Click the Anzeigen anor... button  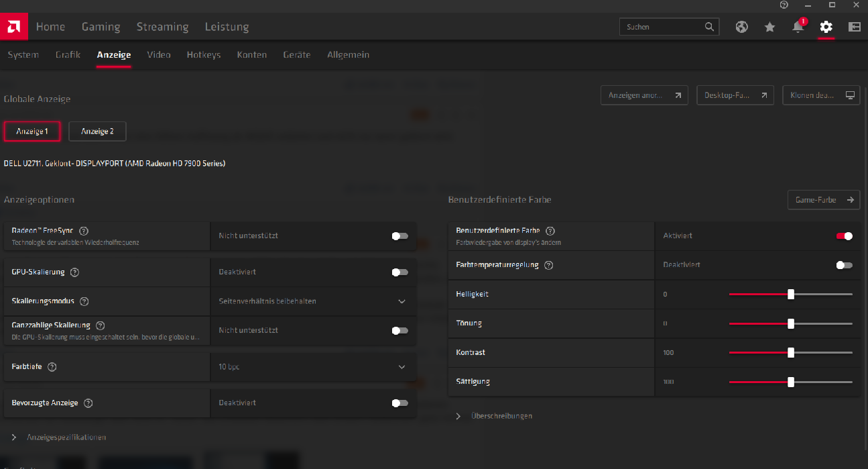pyautogui.click(x=644, y=95)
